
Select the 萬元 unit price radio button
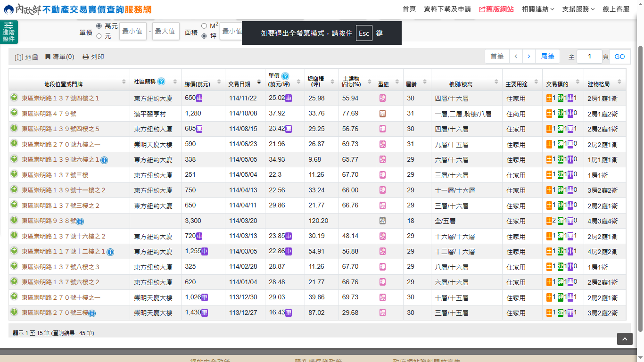tap(99, 25)
